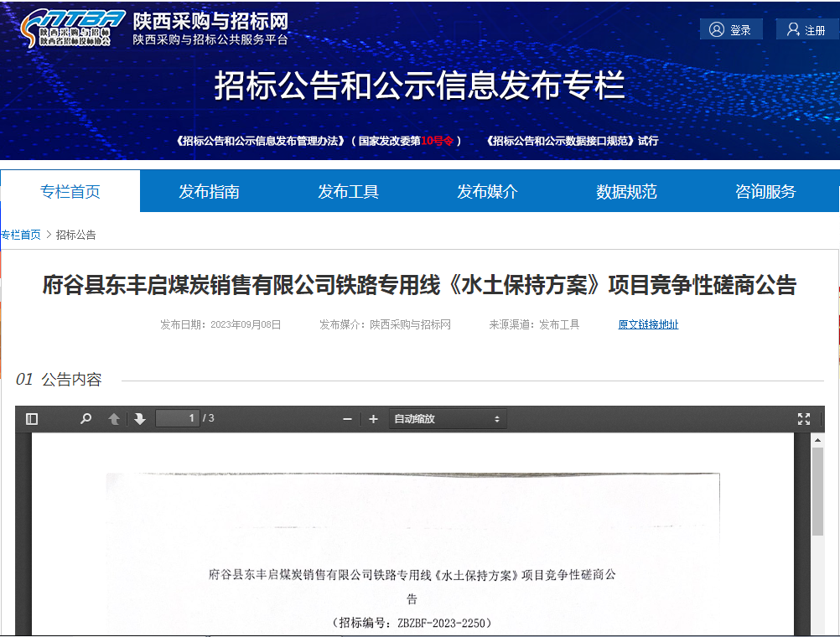Open the 数据规范 tab
840x637 pixels.
click(627, 191)
